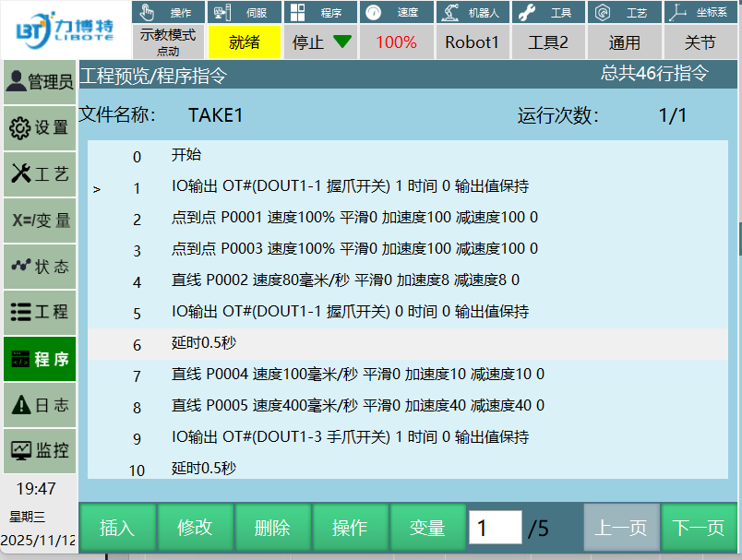Switch to the 程序 sidebar tab
This screenshot has width=742, height=560.
(39, 359)
